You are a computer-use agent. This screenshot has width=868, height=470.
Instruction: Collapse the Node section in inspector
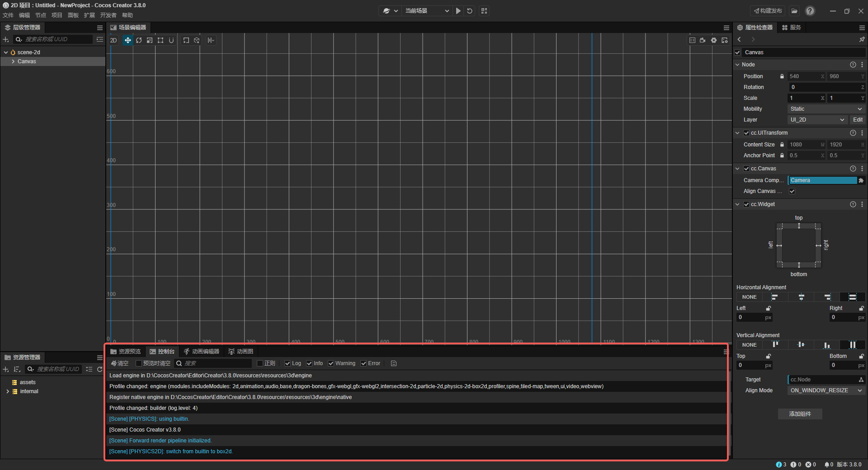coord(737,65)
